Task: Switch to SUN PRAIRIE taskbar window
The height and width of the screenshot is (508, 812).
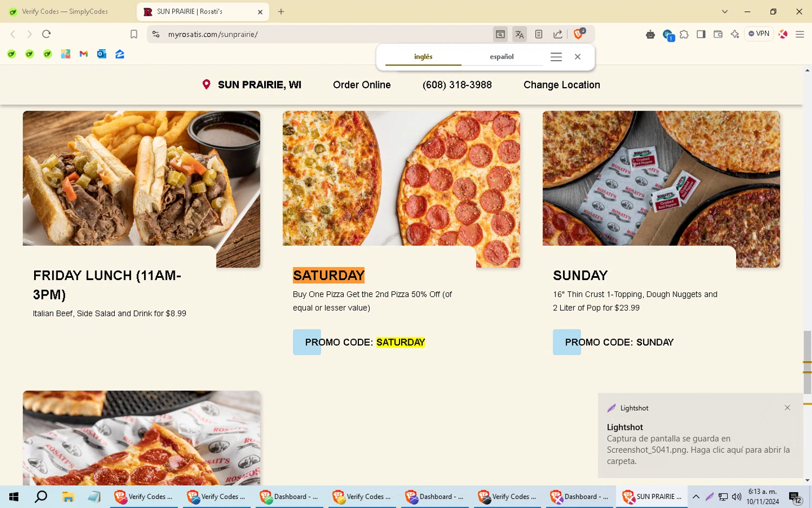Action: pyautogui.click(x=652, y=497)
